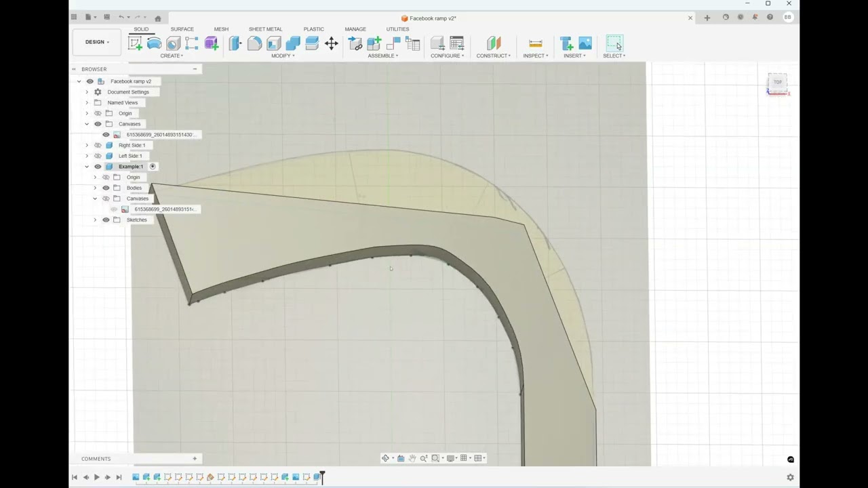Open the MODIFY dropdown menu
Image resolution: width=868 pixels, height=488 pixels.
[283, 56]
